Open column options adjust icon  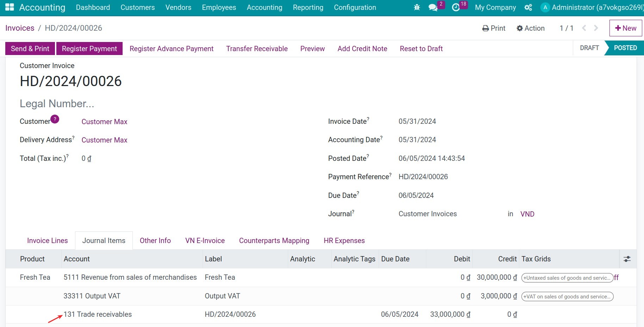[627, 259]
